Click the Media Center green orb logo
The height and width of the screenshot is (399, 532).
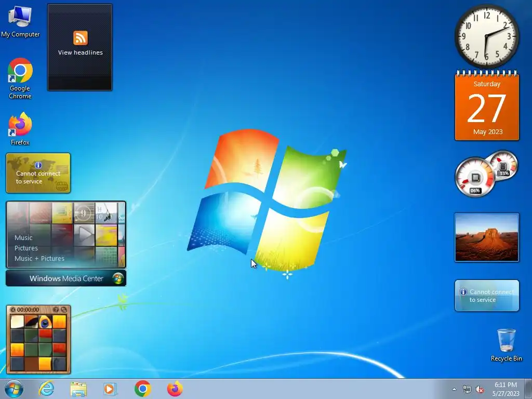(118, 278)
